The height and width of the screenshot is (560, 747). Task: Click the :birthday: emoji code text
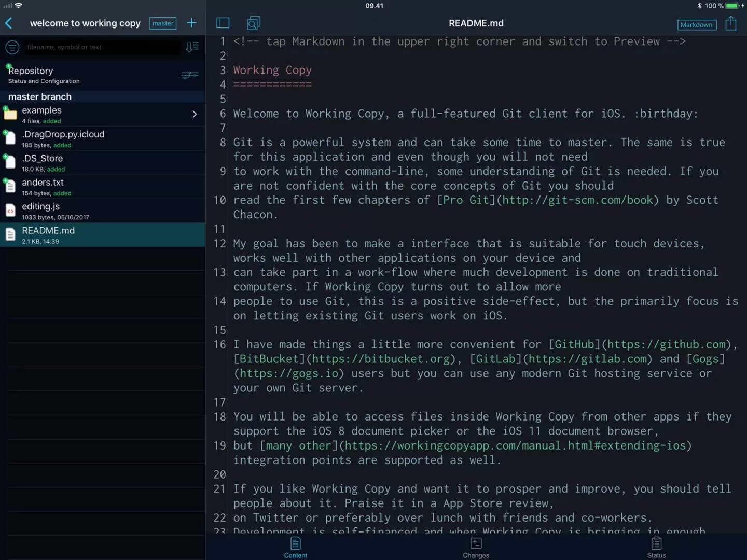pyautogui.click(x=666, y=114)
